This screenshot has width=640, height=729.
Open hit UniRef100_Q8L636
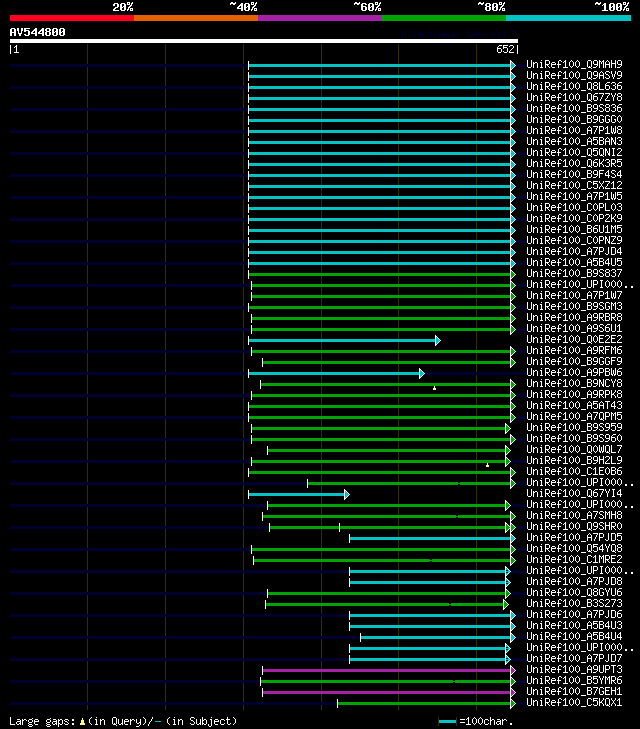[574, 86]
